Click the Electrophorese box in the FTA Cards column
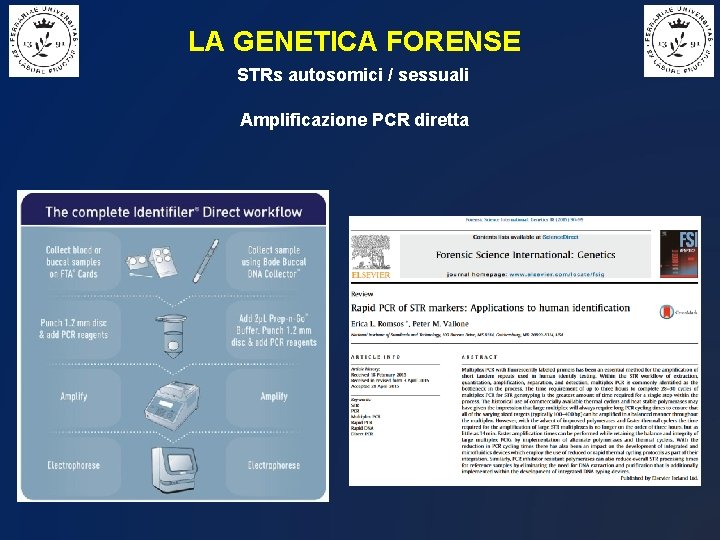The height and width of the screenshot is (540, 720). tap(73, 466)
